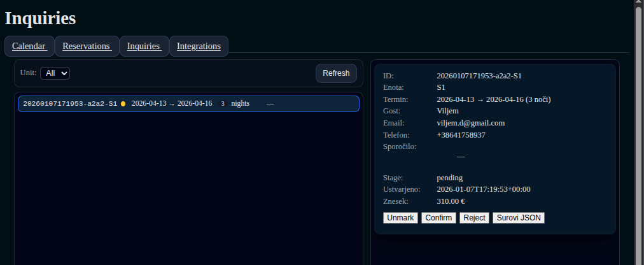The width and height of the screenshot is (644, 265).
Task: Click the ID value in details panel
Action: click(479, 76)
